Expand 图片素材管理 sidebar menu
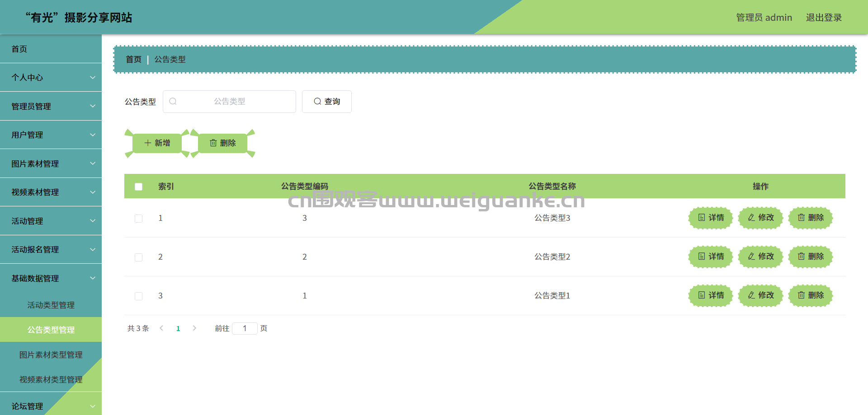 [x=51, y=163]
